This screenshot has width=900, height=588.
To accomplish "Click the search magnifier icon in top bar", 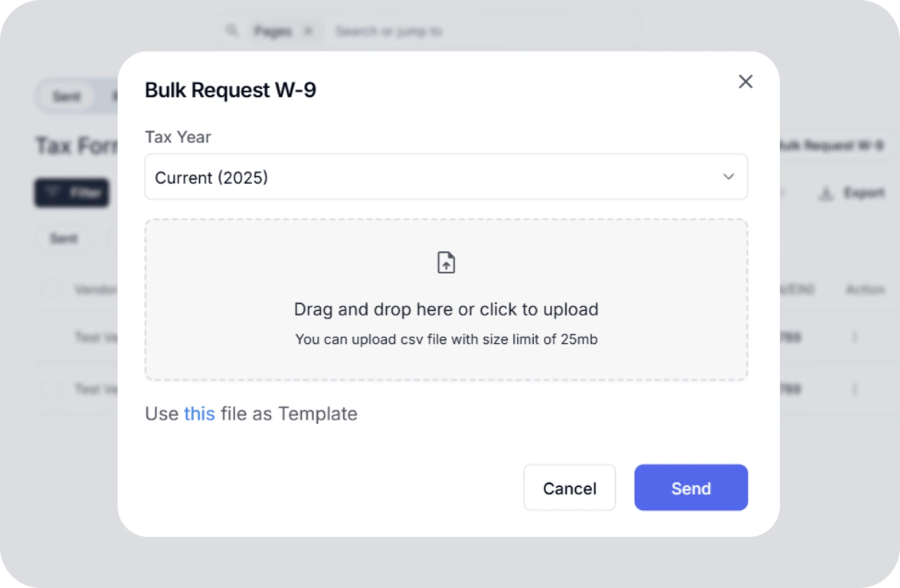I will [x=231, y=31].
